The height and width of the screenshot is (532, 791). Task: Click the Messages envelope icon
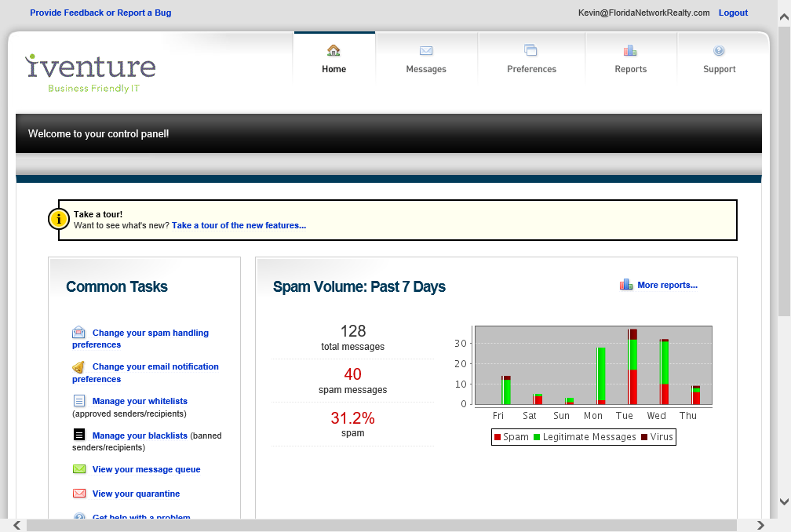pyautogui.click(x=426, y=50)
